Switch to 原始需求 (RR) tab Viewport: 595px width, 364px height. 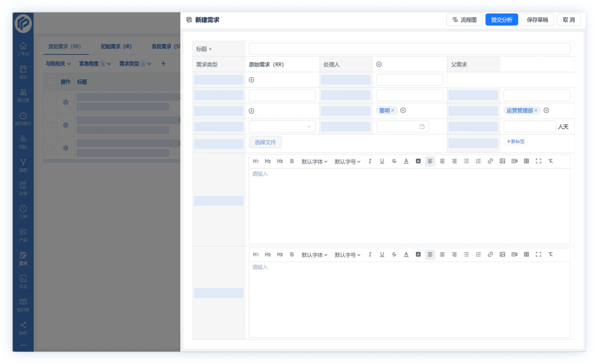65,46
